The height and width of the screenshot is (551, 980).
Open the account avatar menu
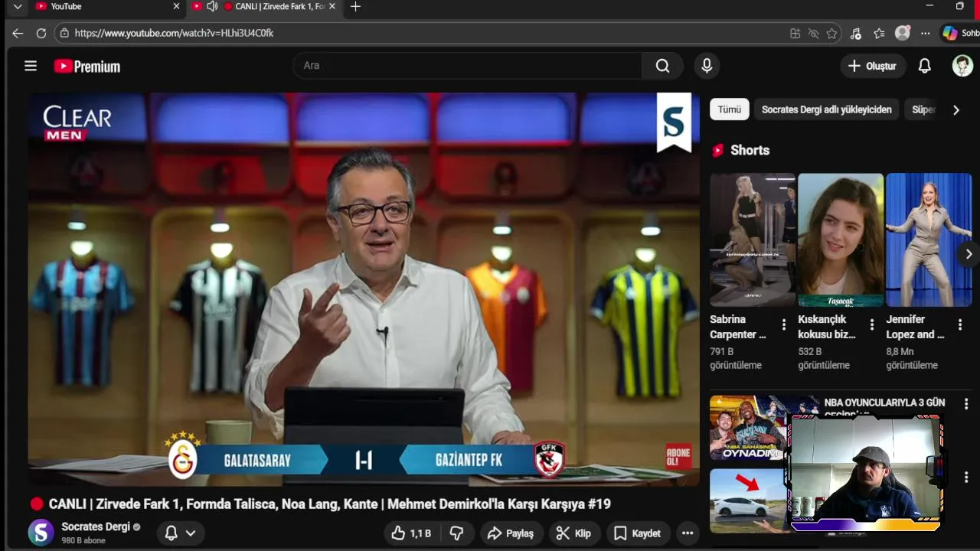pos(962,66)
